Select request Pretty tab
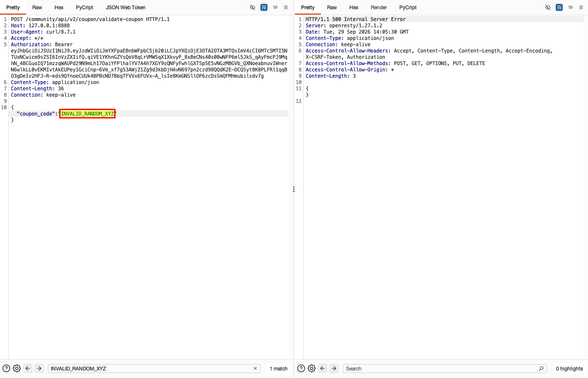This screenshot has width=588, height=378. coord(13,8)
